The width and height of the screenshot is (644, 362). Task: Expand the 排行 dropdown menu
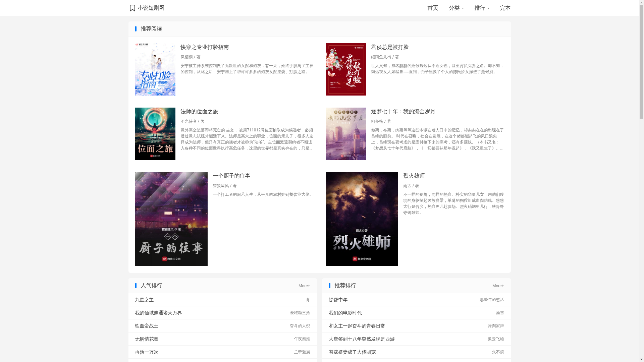tap(482, 8)
